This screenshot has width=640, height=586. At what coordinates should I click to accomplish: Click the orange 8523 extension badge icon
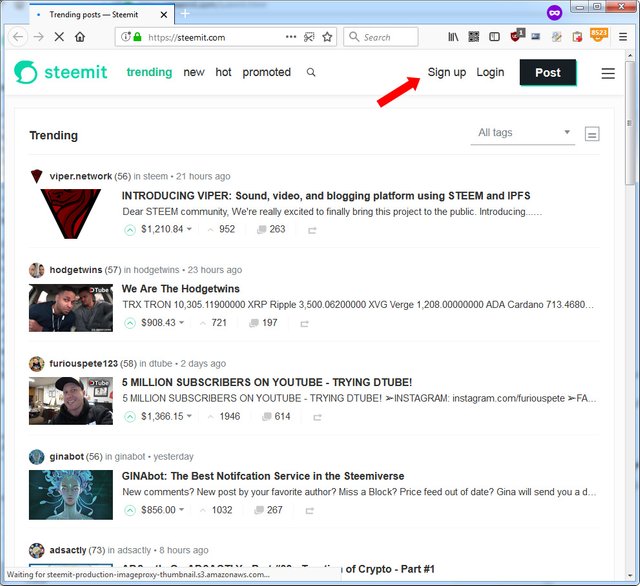point(599,35)
